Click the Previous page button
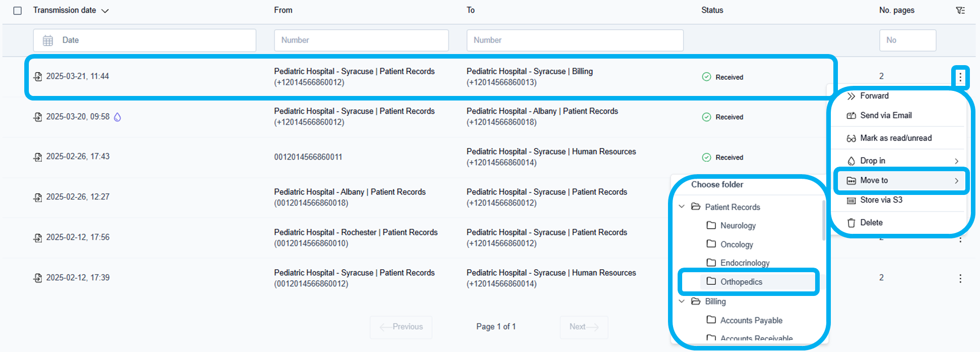The image size is (980, 352). click(401, 327)
